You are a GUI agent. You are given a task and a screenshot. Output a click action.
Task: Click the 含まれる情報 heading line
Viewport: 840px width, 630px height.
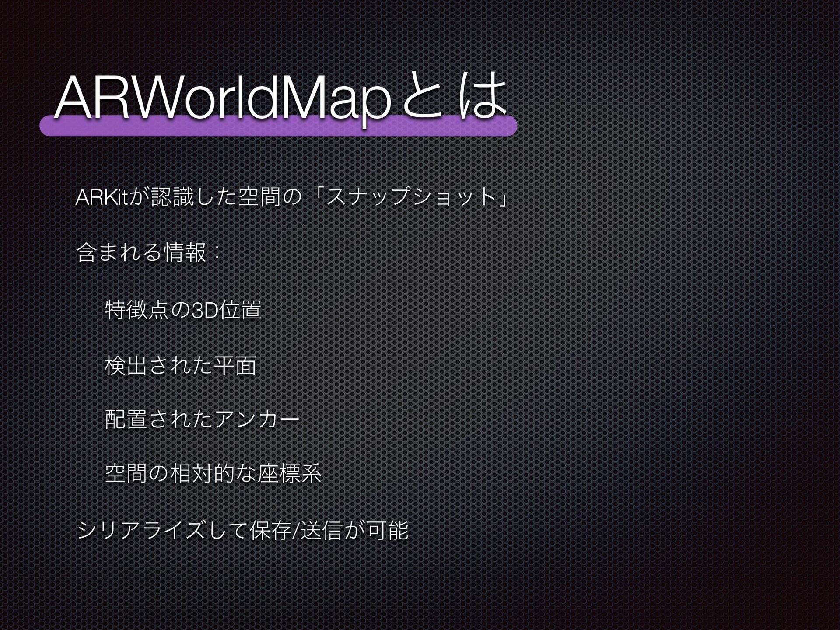(x=147, y=252)
